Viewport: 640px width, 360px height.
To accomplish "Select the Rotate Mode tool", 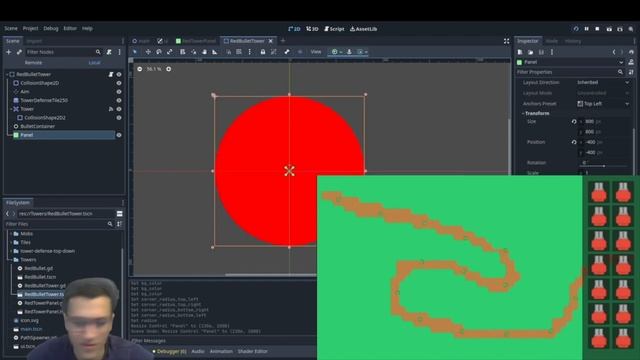I will pos(159,52).
